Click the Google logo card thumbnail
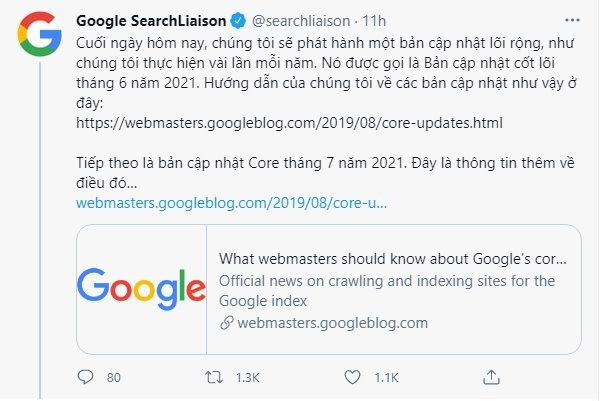 coord(141,290)
